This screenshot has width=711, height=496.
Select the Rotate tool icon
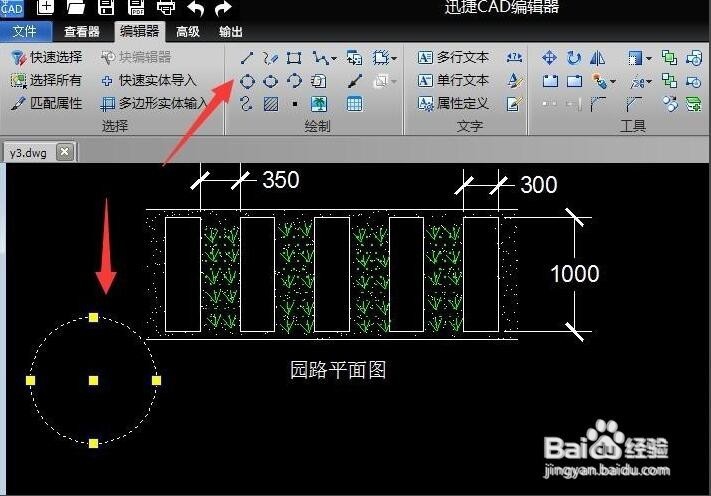pyautogui.click(x=574, y=58)
